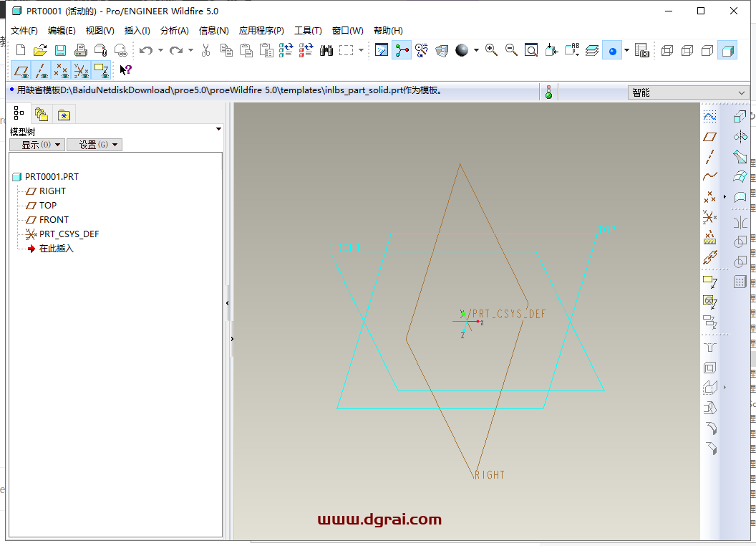756x546 pixels.
Task: Open the 工具(T) menu
Action: click(308, 30)
